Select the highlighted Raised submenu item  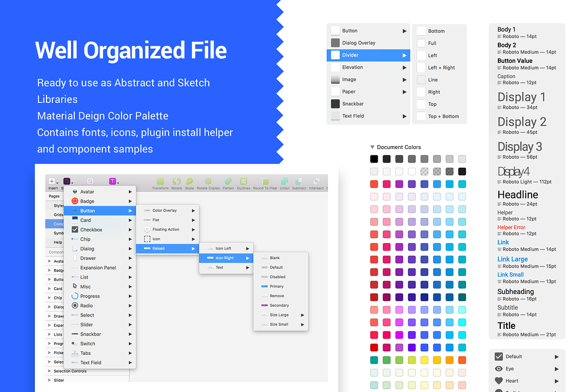tap(168, 248)
